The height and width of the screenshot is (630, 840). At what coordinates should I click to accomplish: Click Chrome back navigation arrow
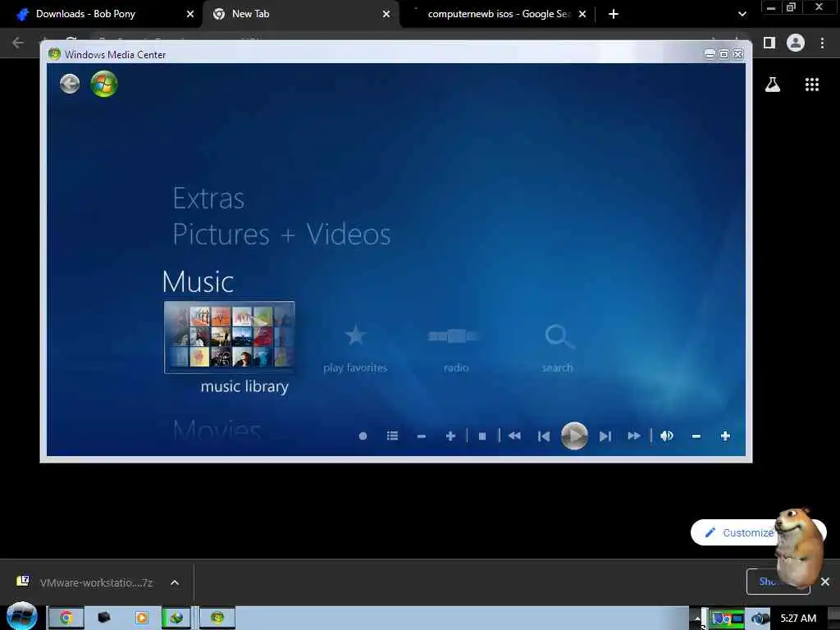click(x=18, y=43)
